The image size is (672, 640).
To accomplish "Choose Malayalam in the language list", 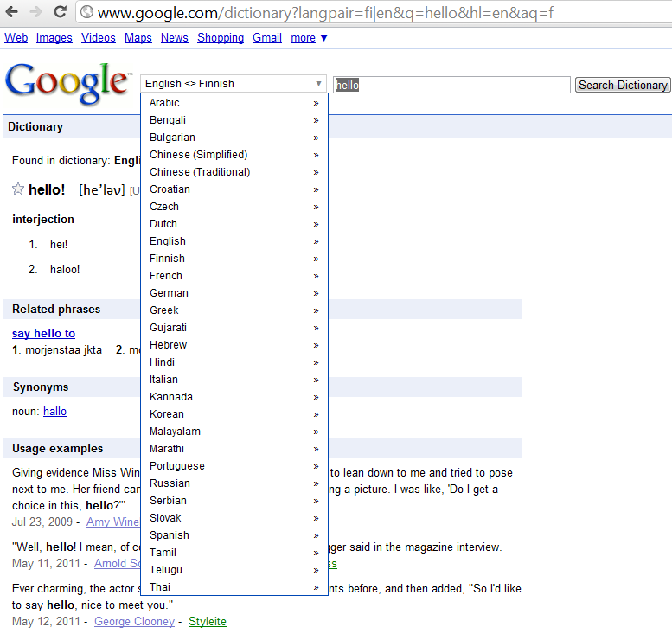I will point(234,432).
